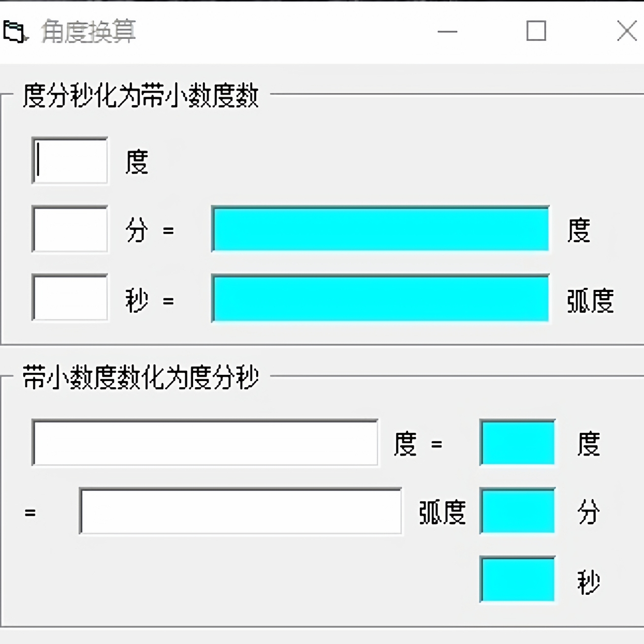Click the 带小数度数化为度分秒 group heading
644x644 pixels.
click(x=141, y=377)
